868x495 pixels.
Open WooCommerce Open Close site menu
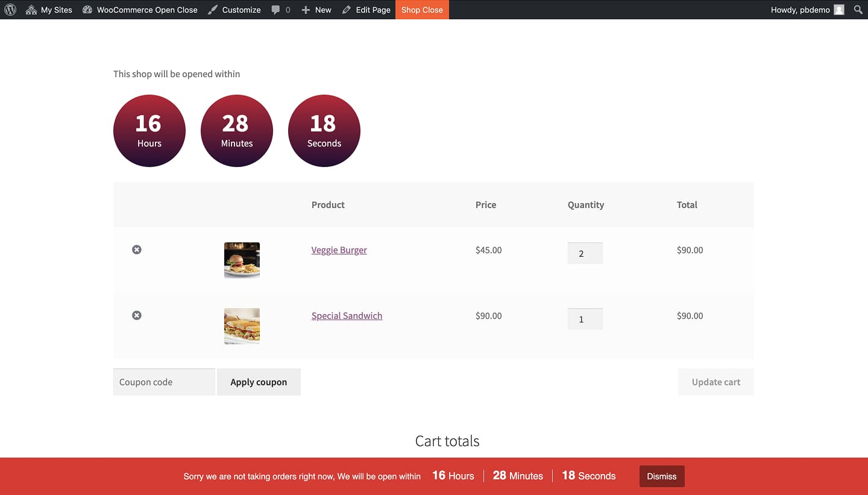click(x=140, y=10)
